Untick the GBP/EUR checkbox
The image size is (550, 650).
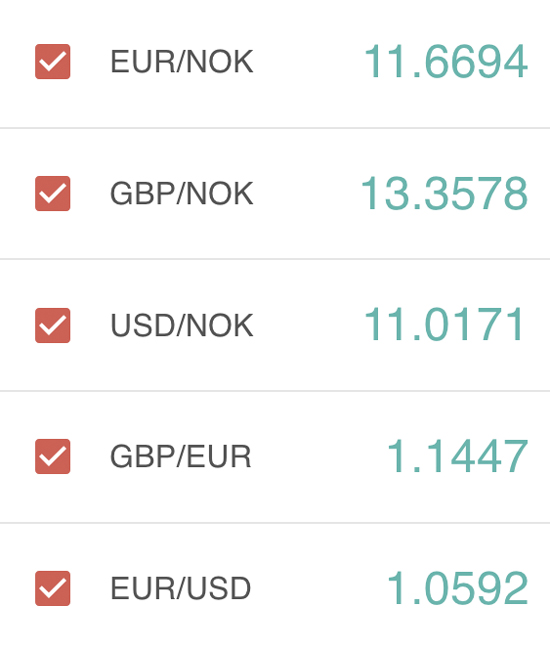[53, 456]
